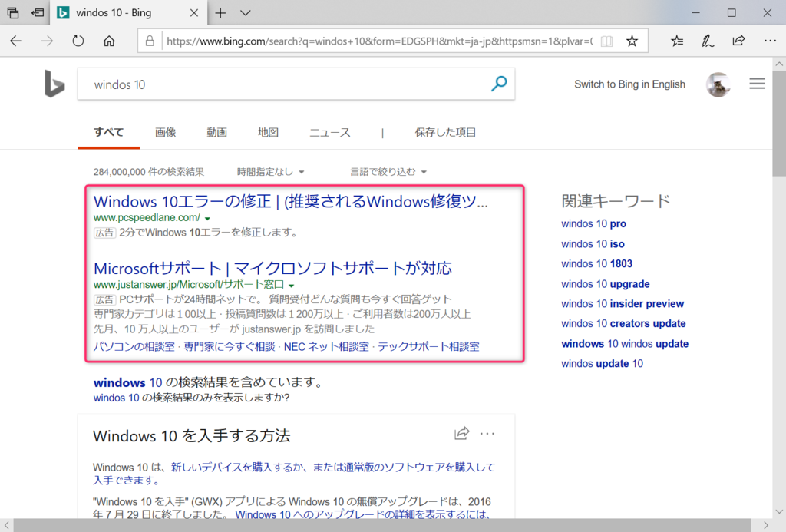Open the 保存した項目 tab
Screen dimensions: 786x532
[x=445, y=132]
